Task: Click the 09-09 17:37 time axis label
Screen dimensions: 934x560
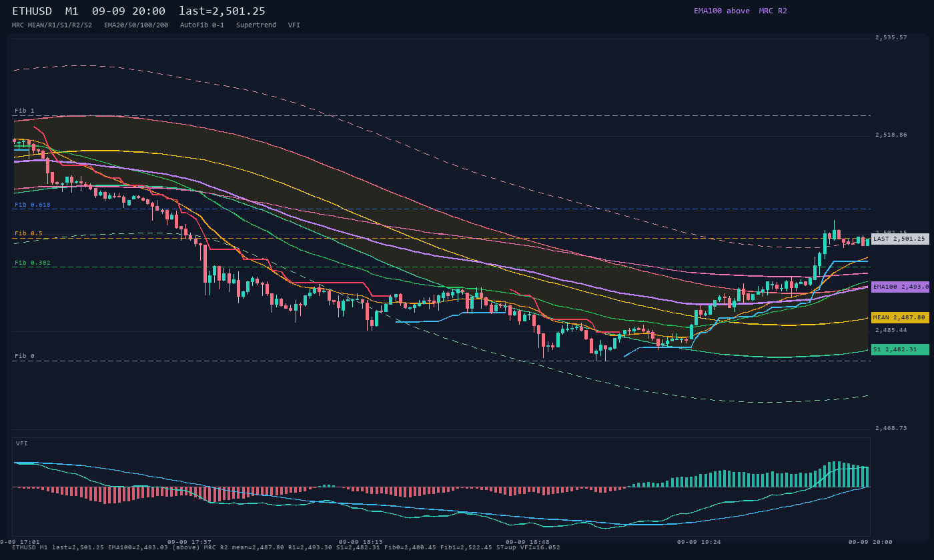Action: point(189,542)
